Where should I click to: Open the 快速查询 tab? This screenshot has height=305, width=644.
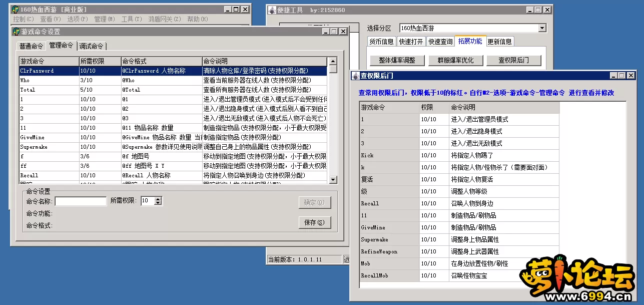tap(440, 42)
